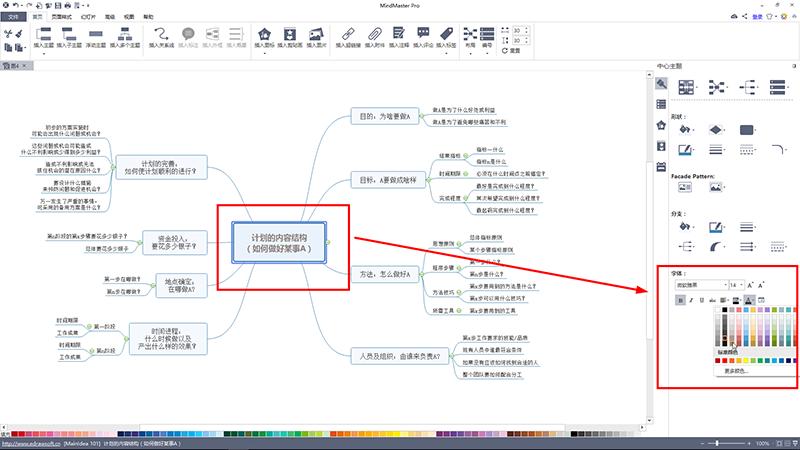Select the 资金投入，要花多少银子 topic
The image size is (800, 450).
[x=174, y=242]
